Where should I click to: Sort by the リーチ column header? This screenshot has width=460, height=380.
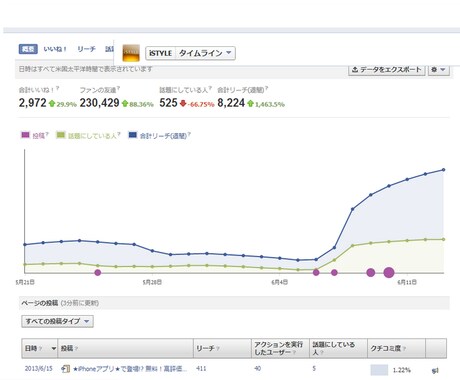pos(222,348)
